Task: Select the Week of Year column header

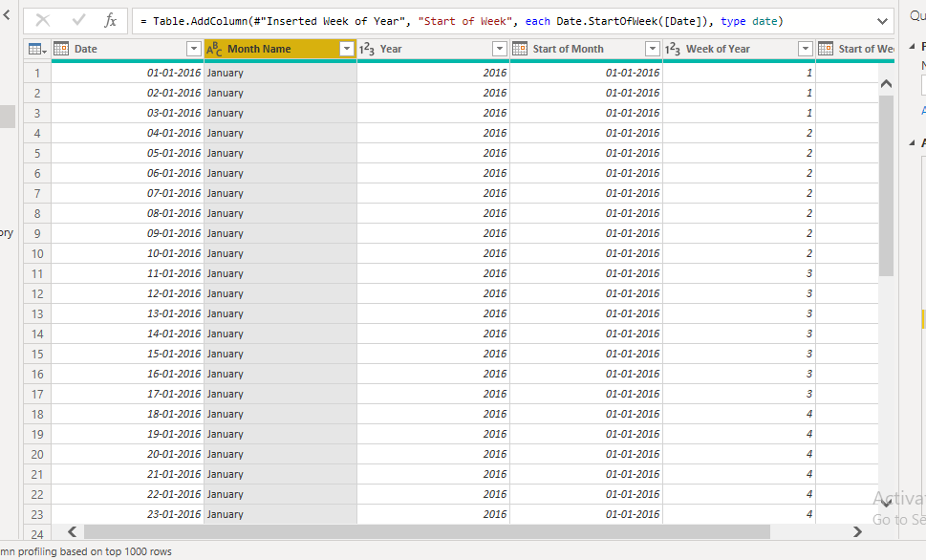Action: coord(740,49)
